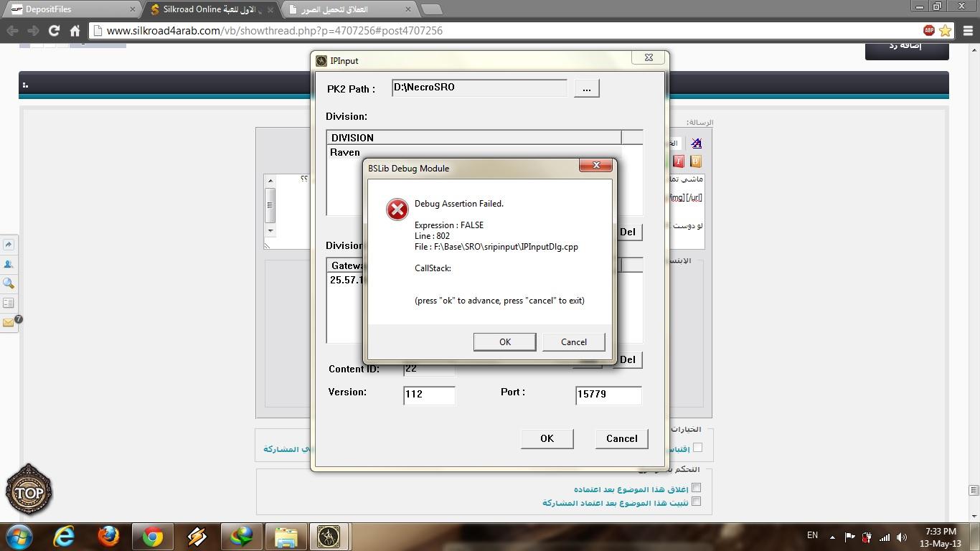Open Internet Download Manager from taskbar
The image size is (980, 551).
point(241,536)
